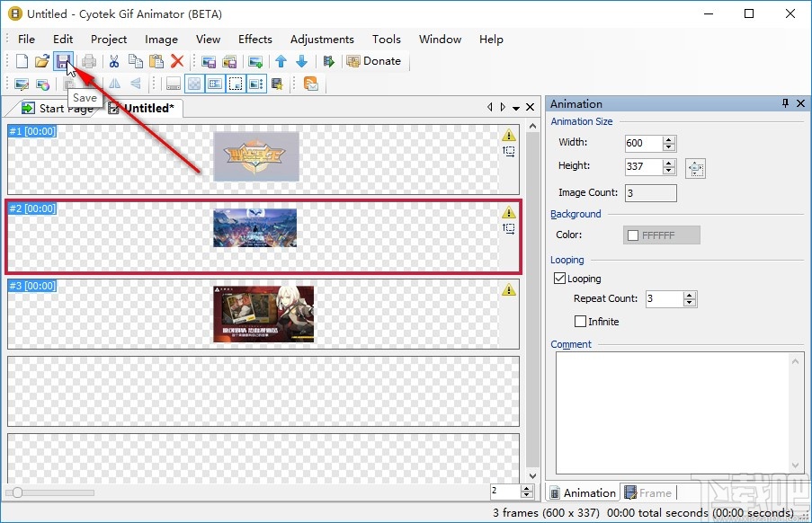Toggle frame number info display button
812x523 pixels.
(215, 84)
